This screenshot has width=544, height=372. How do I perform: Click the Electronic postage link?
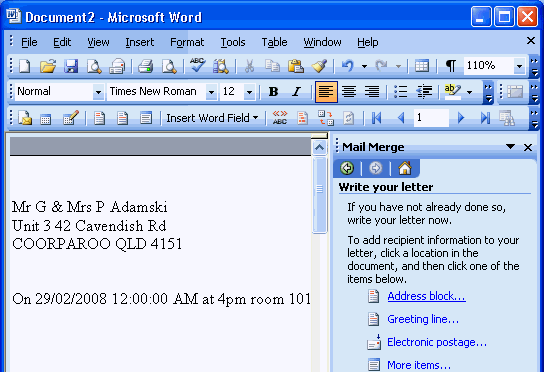437,342
